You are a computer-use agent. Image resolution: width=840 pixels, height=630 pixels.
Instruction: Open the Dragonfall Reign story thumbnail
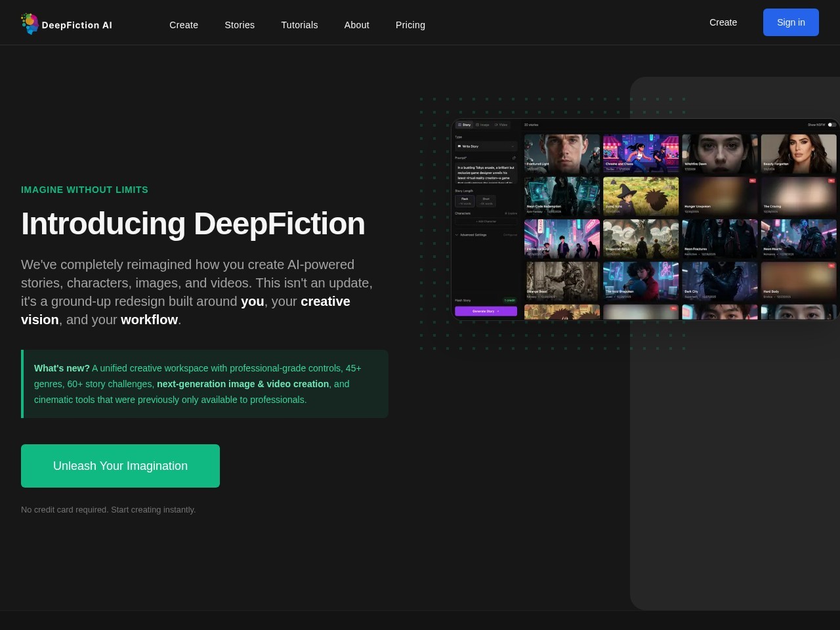pos(641,239)
